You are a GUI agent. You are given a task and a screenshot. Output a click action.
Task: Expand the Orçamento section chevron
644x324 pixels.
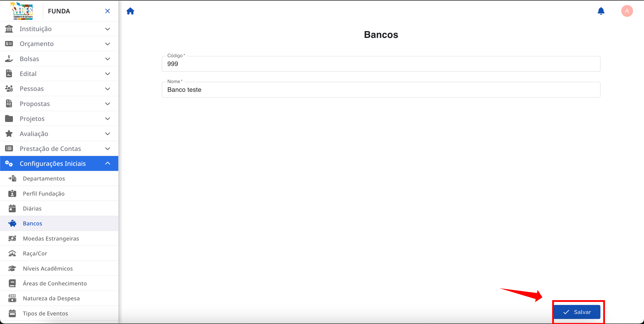tap(108, 44)
